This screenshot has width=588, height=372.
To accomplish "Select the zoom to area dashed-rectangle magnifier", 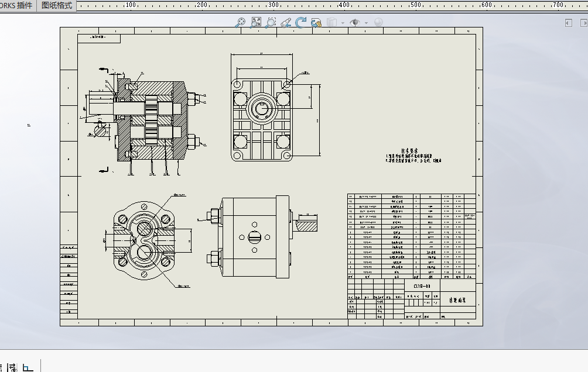I will click(x=271, y=22).
